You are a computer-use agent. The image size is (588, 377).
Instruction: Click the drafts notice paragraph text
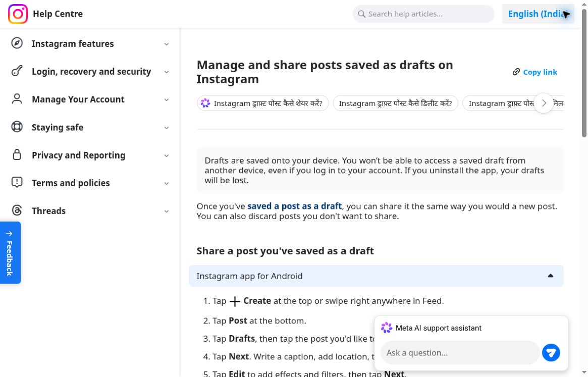[x=374, y=170]
